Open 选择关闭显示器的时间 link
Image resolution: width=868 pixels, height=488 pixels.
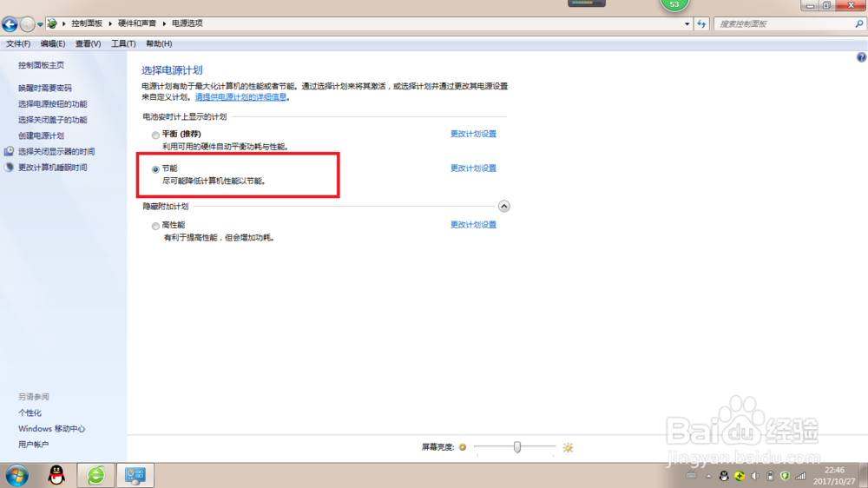point(56,152)
